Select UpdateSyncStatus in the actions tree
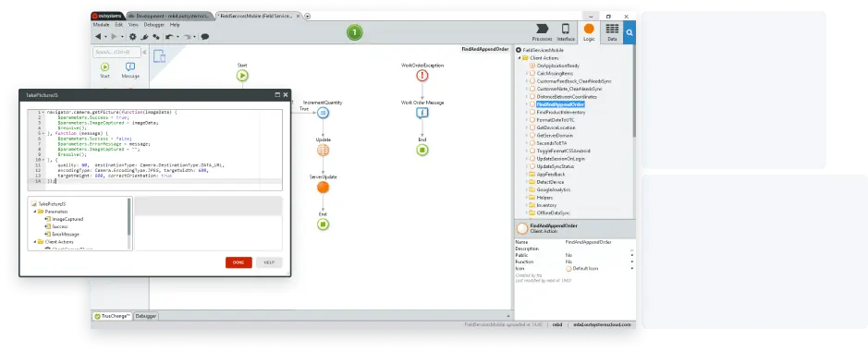 [556, 166]
